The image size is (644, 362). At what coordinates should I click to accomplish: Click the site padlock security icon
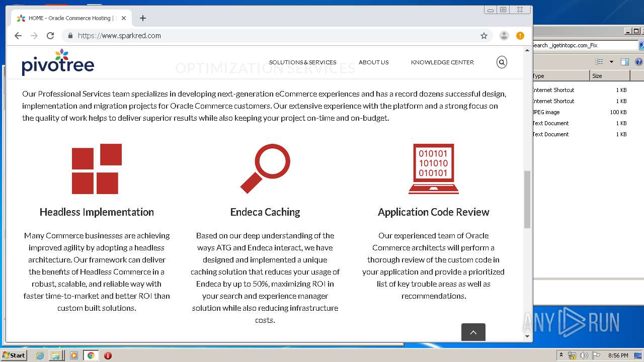[x=70, y=36]
